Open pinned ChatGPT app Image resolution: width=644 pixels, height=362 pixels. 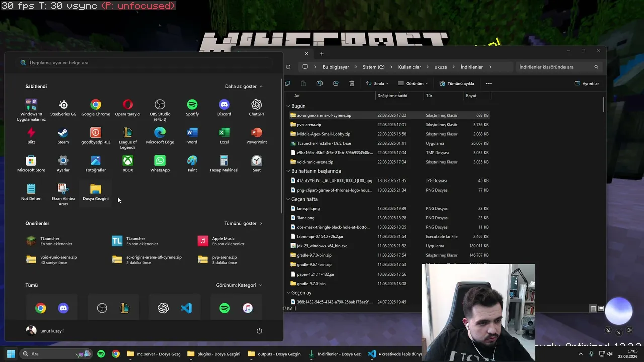(x=257, y=108)
